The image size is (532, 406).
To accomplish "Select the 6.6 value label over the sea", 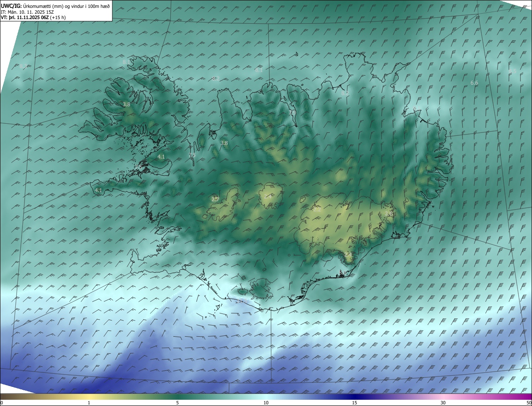I will [474, 83].
